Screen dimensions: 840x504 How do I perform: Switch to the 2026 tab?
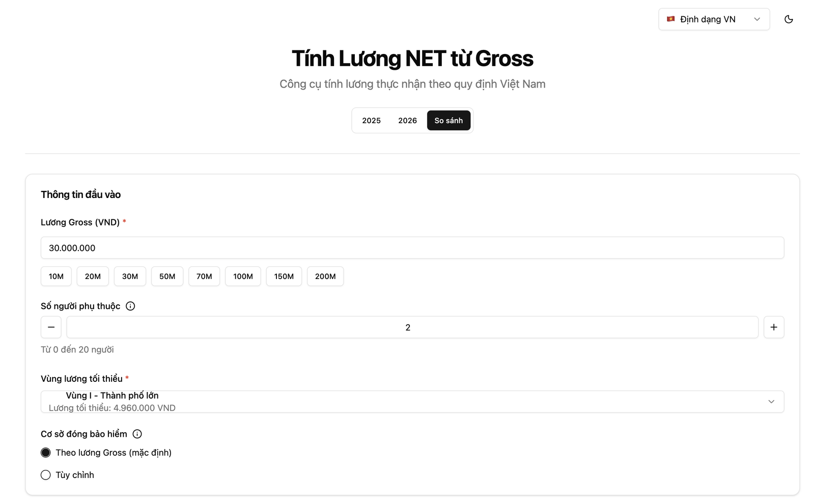point(407,121)
